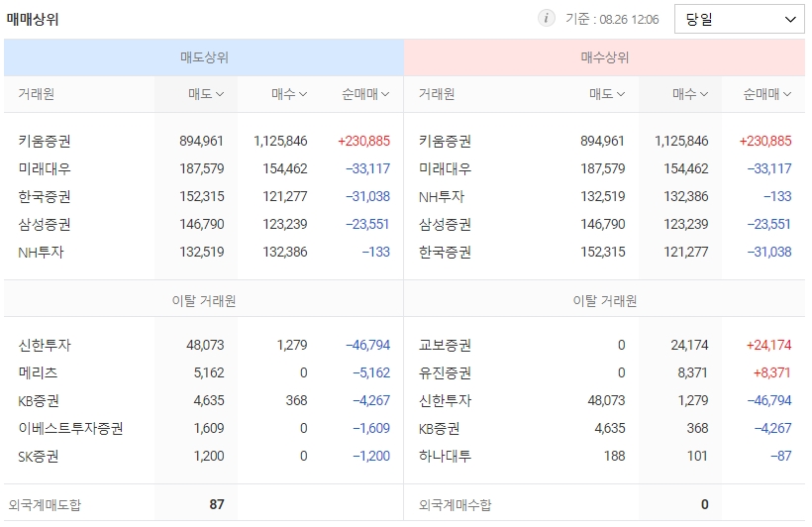The image size is (812, 527).
Task: Sort 매도상위 table by 매도 column
Action: point(206,94)
